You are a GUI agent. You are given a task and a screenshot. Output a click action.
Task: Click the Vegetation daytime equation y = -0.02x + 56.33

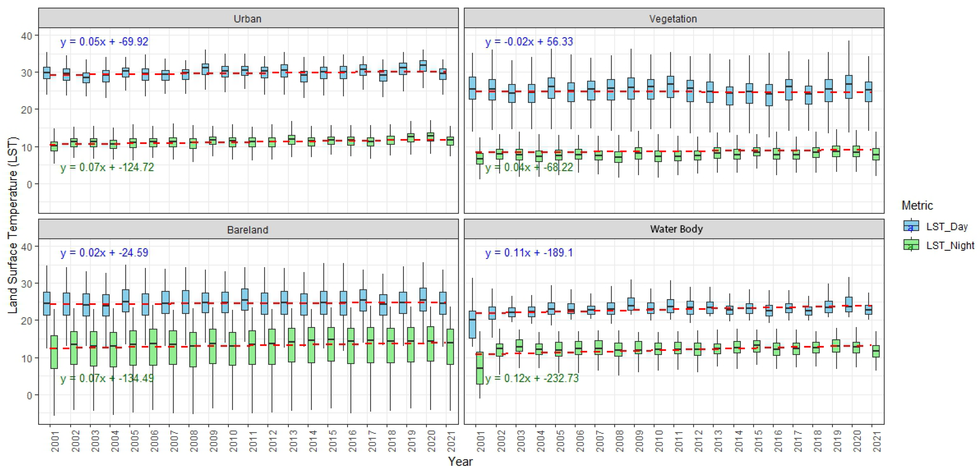tap(529, 41)
